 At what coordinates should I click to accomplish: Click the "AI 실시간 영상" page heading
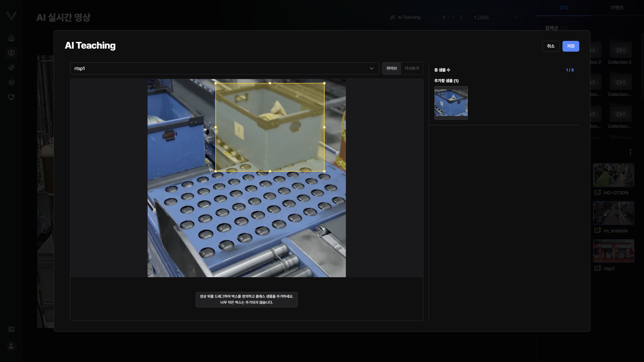(x=63, y=17)
